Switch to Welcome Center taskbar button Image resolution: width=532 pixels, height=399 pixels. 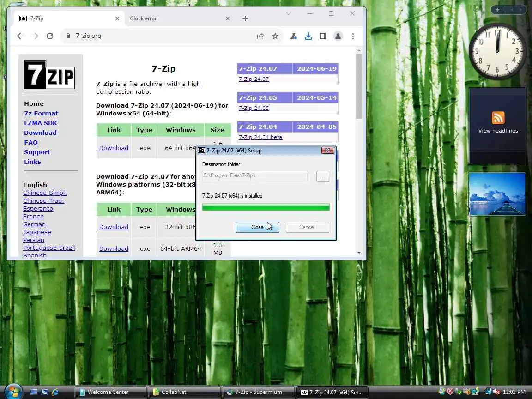(x=110, y=392)
